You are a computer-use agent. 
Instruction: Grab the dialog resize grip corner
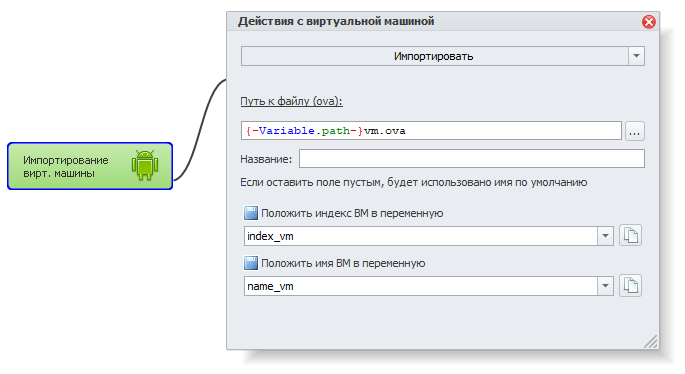[651, 342]
